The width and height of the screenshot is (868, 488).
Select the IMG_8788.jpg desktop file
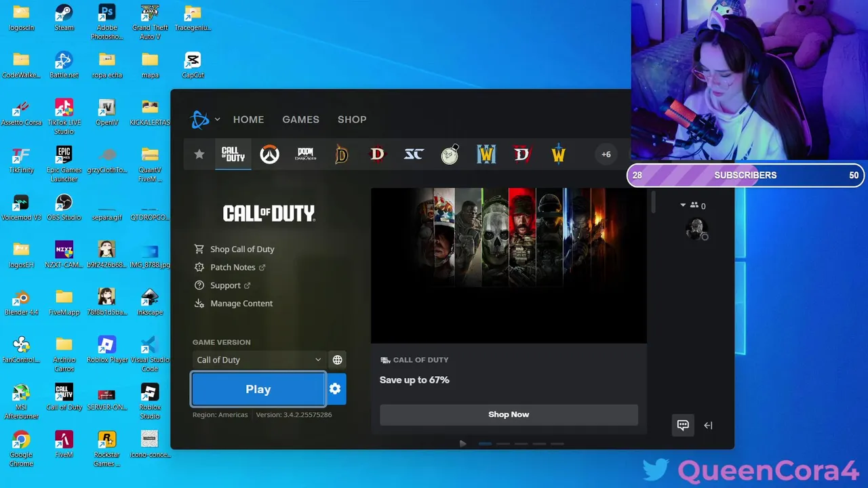tap(150, 255)
